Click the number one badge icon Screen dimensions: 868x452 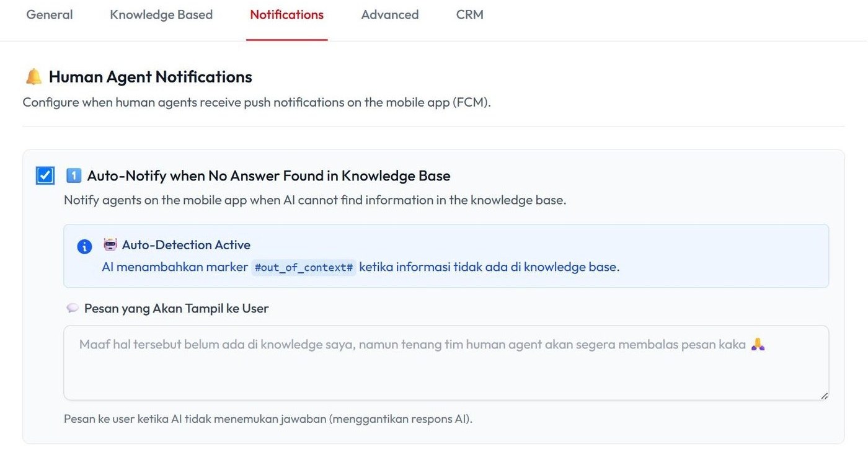pyautogui.click(x=74, y=176)
